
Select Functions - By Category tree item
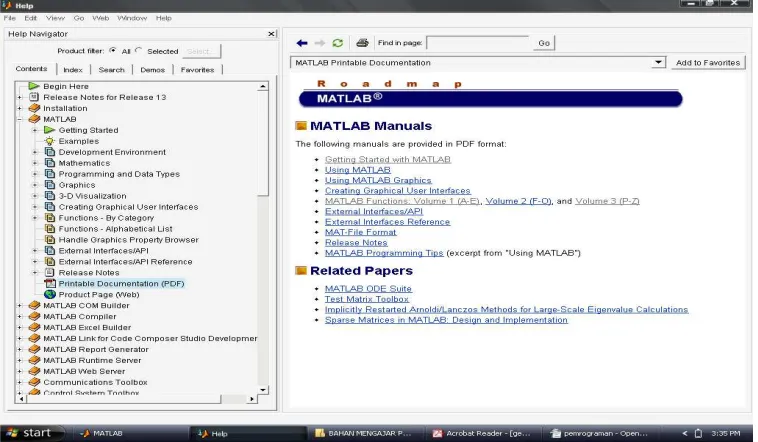click(106, 218)
